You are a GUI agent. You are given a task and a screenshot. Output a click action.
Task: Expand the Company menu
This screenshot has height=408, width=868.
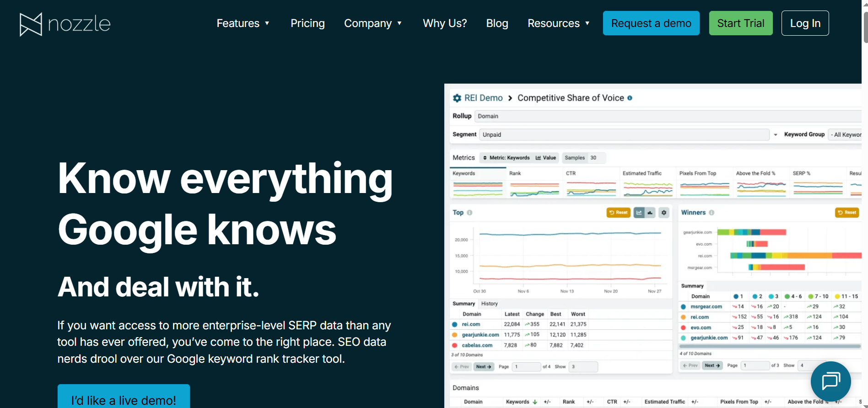(x=373, y=23)
